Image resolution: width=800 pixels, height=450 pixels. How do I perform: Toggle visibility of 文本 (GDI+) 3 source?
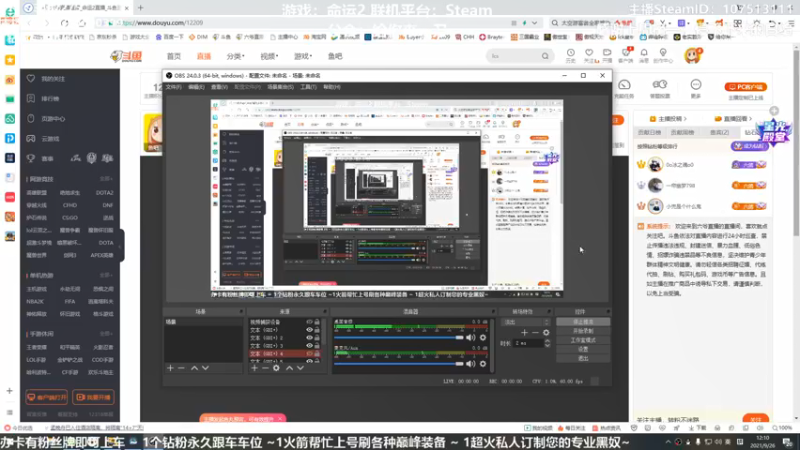309,345
